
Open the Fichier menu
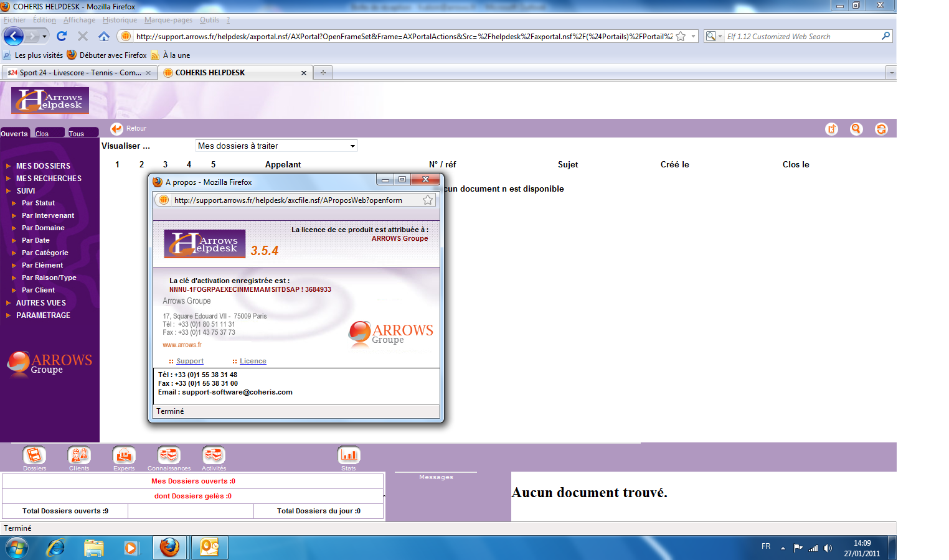point(15,20)
